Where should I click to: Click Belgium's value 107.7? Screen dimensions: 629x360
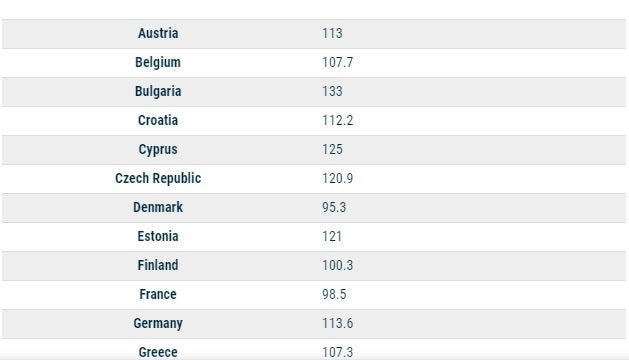pyautogui.click(x=338, y=62)
